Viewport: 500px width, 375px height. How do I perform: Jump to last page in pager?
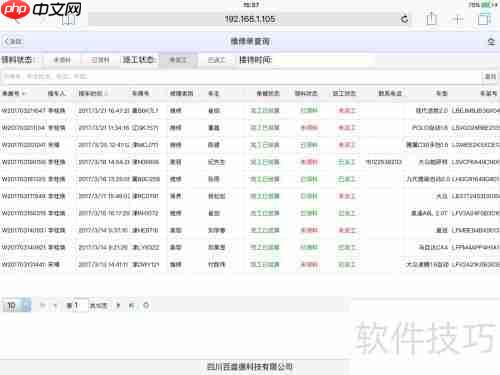[x=132, y=305]
